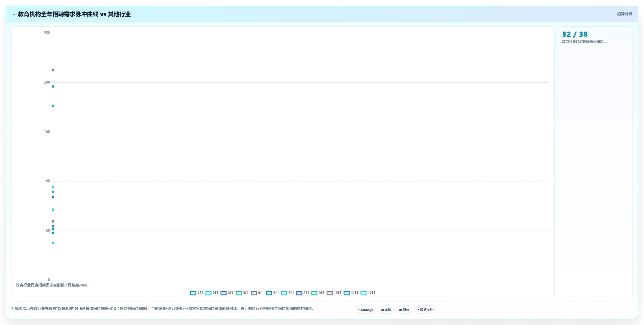644x325 pixels.
Task: Toggle the 6月 legend entry
Action: [272, 293]
